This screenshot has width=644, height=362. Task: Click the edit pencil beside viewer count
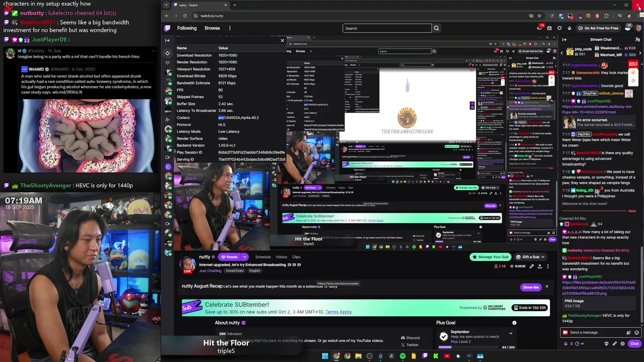click(531, 266)
